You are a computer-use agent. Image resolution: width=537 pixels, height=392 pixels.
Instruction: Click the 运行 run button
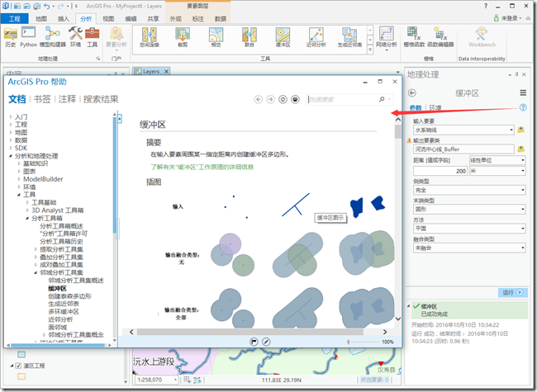coord(512,292)
